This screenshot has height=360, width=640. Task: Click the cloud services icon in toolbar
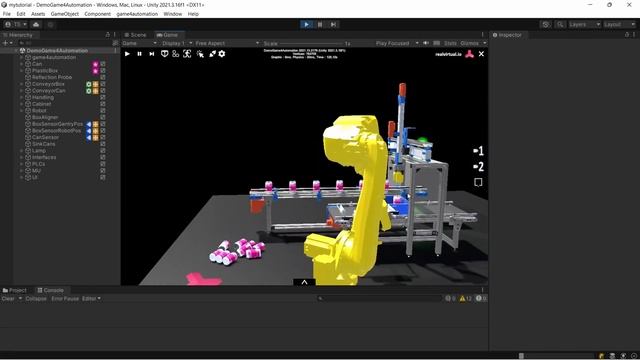coord(36,24)
